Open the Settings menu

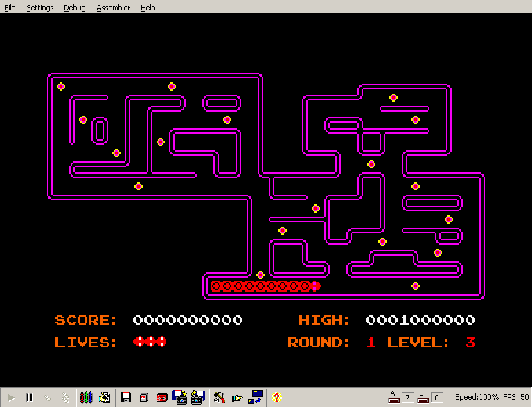40,8
